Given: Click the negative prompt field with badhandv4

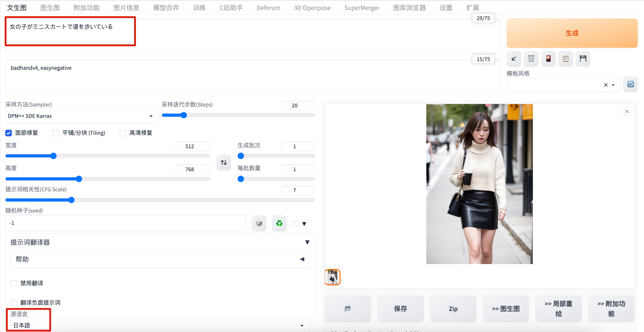Looking at the screenshot, I should 253,77.
